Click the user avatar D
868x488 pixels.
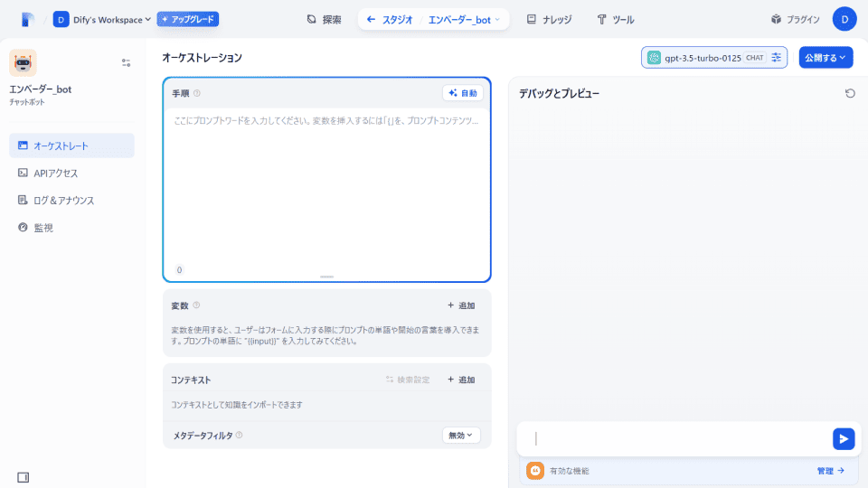click(x=844, y=19)
